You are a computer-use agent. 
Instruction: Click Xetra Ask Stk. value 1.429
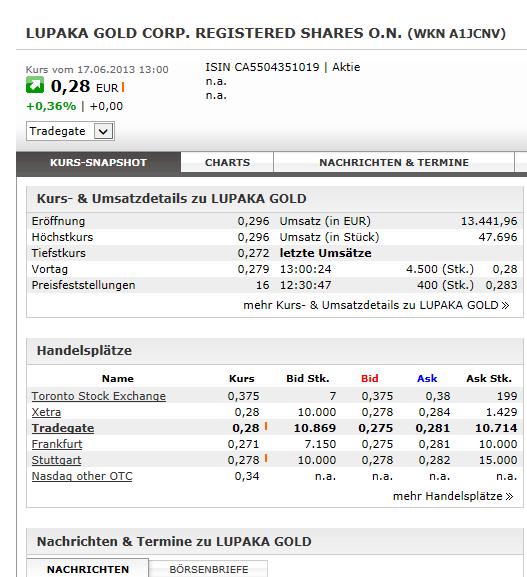pos(501,412)
